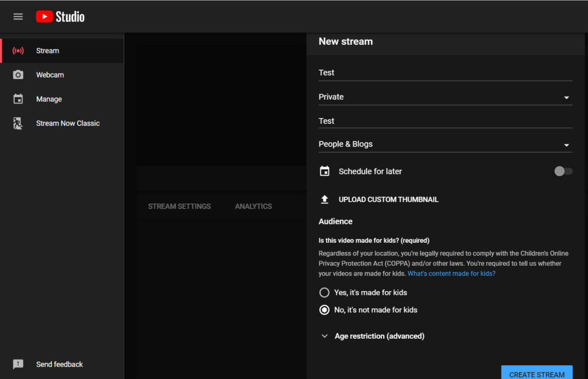This screenshot has width=588, height=379.
Task: Open Stream Now Classic icon
Action: [18, 123]
